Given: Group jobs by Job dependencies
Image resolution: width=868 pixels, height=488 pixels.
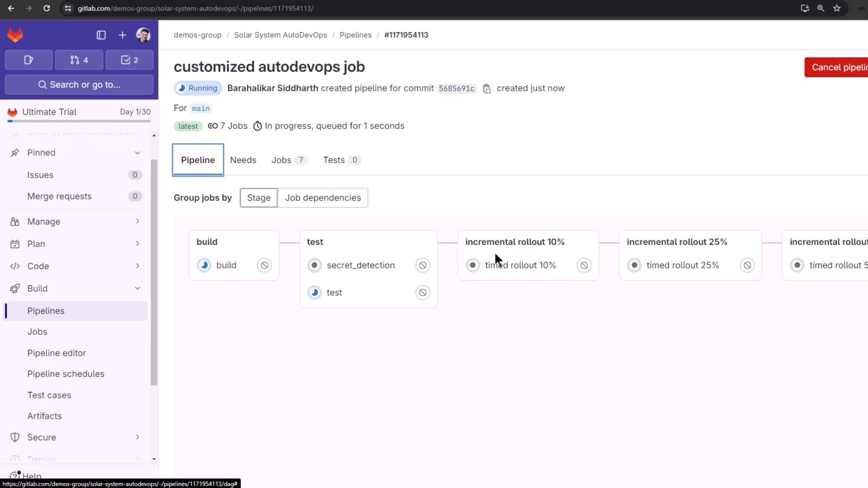Looking at the screenshot, I should (x=323, y=198).
